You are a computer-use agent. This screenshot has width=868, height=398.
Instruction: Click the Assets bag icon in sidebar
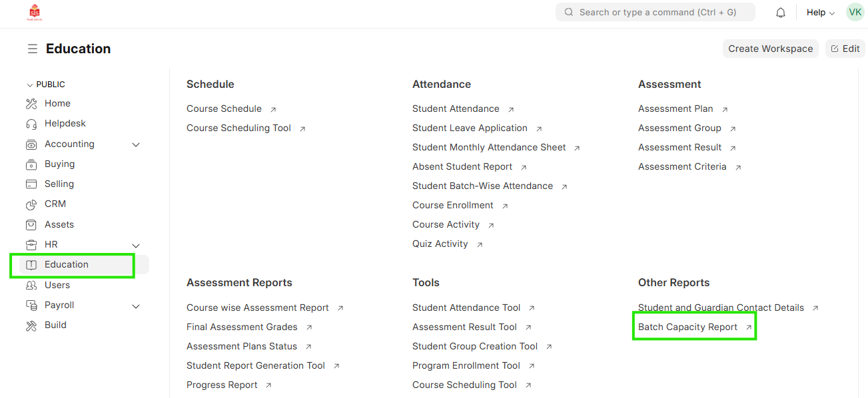[x=31, y=225]
